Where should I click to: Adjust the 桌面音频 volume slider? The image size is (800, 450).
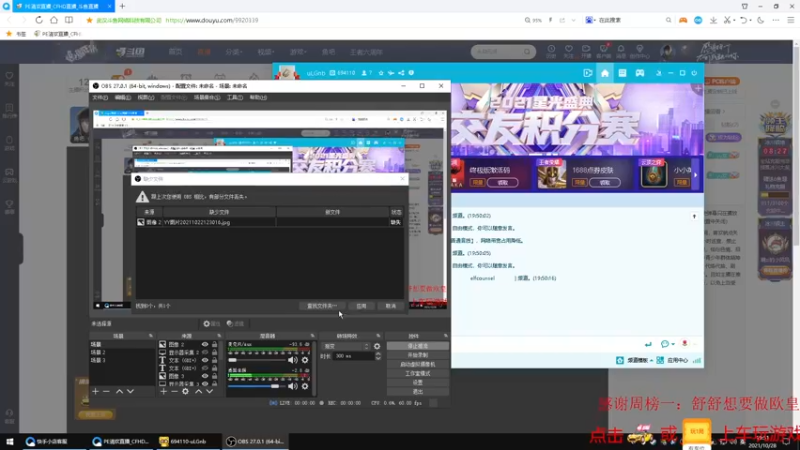[x=257, y=386]
